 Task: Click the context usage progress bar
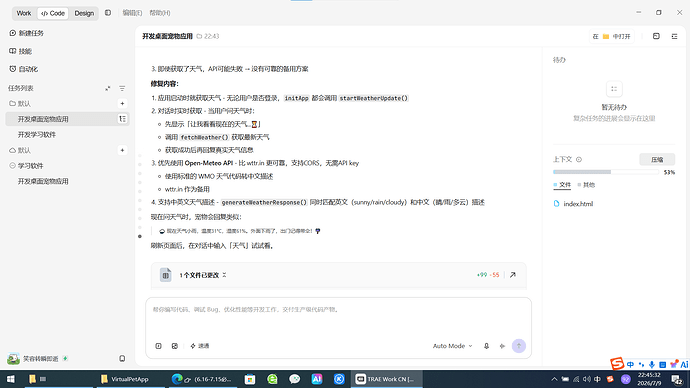tap(606, 172)
